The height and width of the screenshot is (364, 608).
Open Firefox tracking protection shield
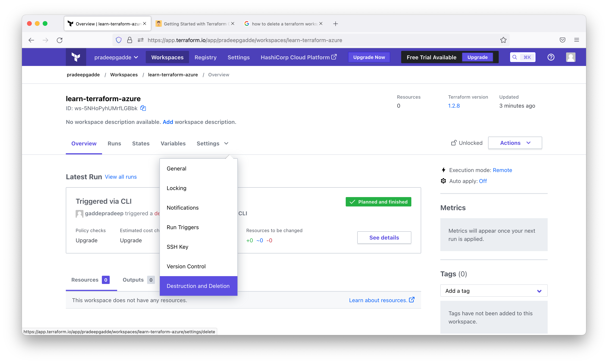tap(119, 40)
